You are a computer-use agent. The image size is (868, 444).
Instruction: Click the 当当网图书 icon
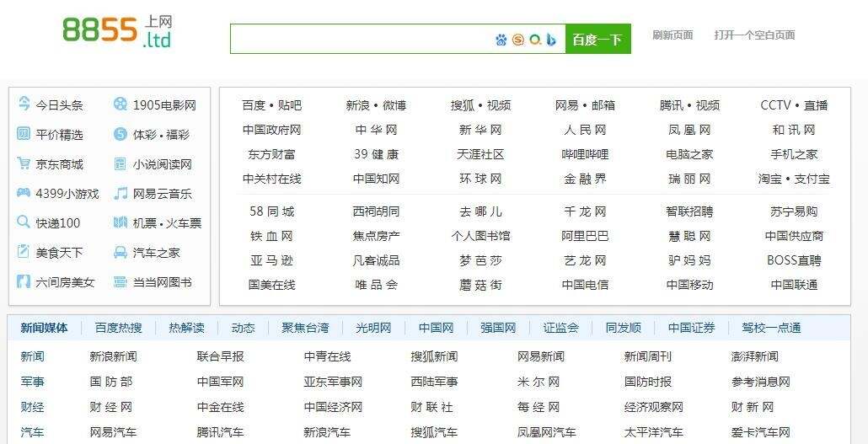[x=121, y=281]
